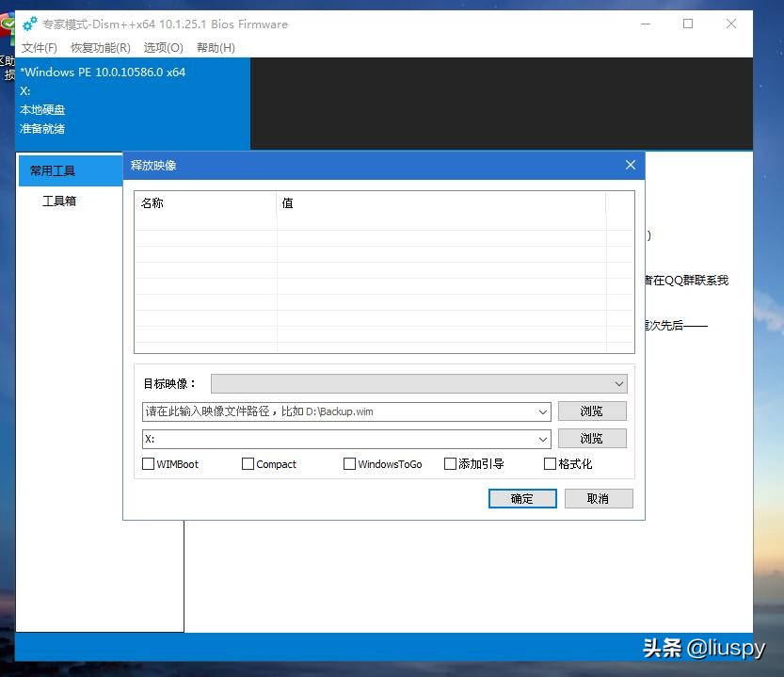Viewport: 784px width, 677px height.
Task: Enable the WIMBoot checkbox
Action: pos(148,463)
